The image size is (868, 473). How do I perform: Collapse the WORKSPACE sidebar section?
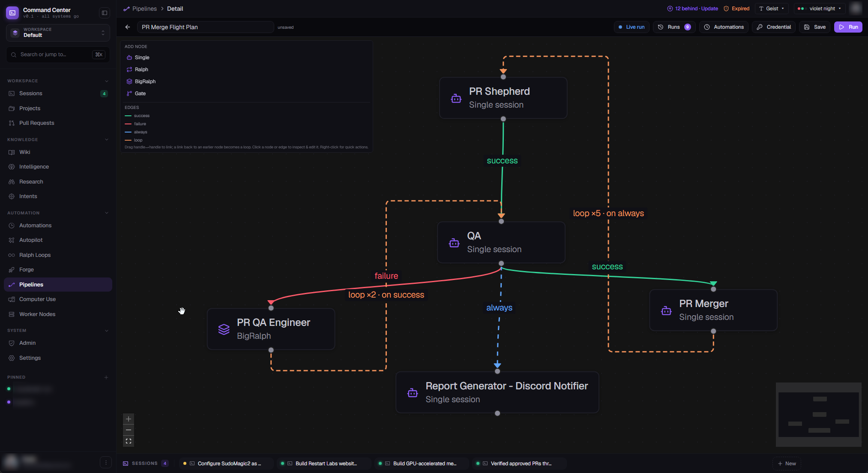tap(107, 81)
